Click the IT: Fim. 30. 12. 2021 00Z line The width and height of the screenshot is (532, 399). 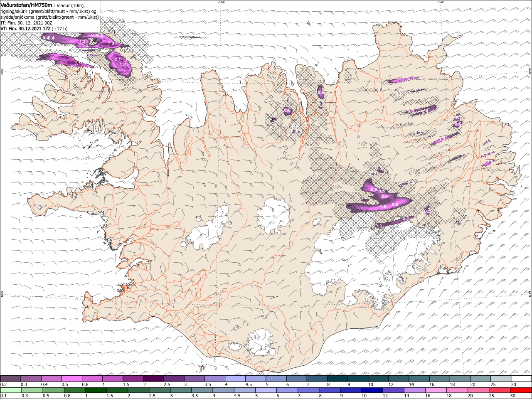[26, 23]
